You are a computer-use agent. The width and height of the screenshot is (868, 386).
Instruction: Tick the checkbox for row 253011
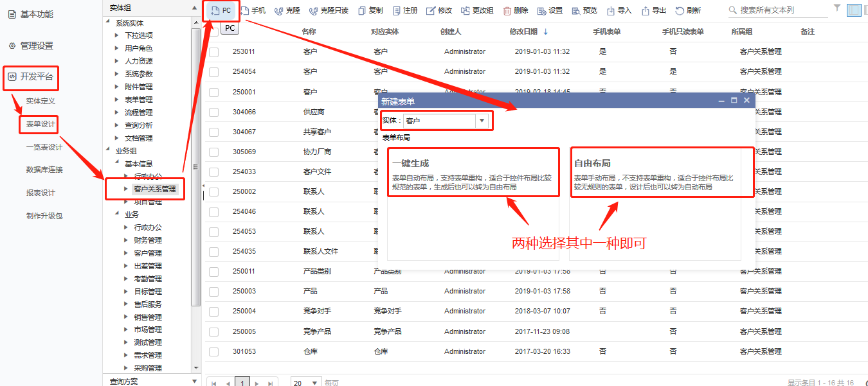(x=214, y=52)
